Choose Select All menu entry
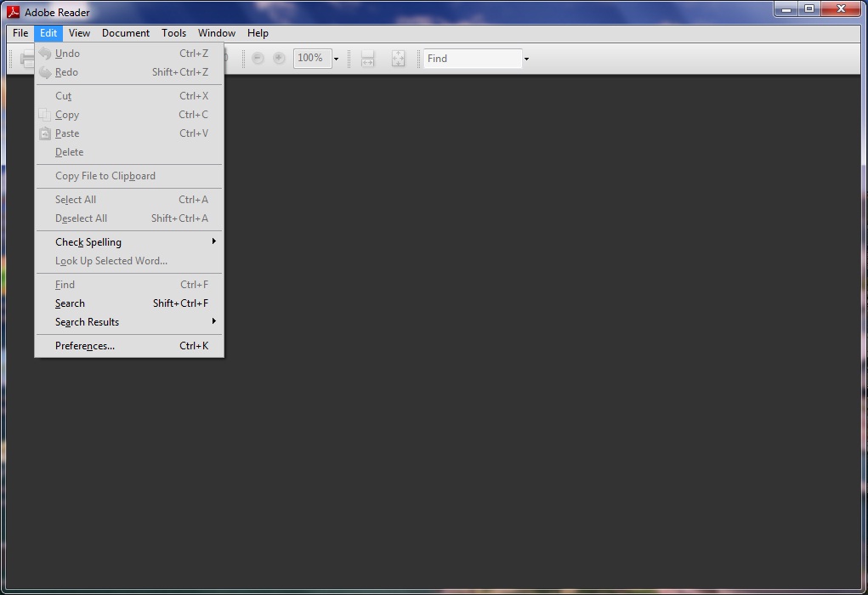The width and height of the screenshot is (868, 595). [129, 200]
